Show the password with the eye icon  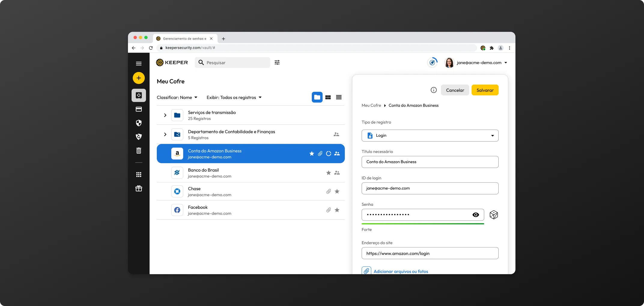pos(476,215)
